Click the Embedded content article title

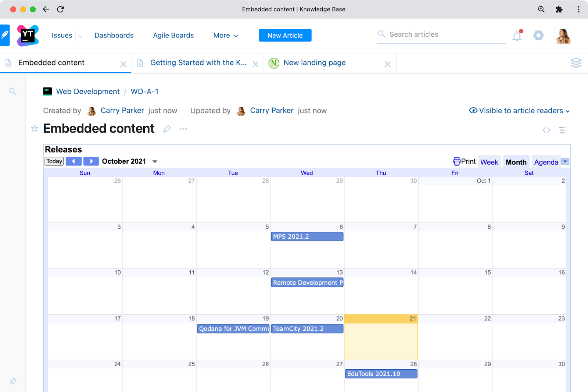(x=99, y=129)
